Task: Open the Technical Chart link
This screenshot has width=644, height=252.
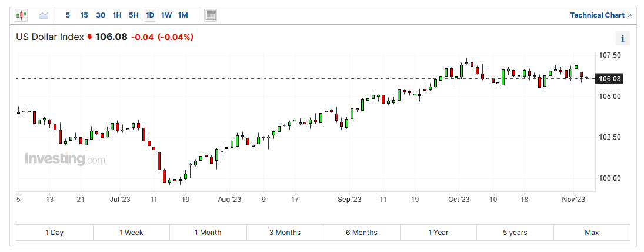Action: (x=597, y=15)
